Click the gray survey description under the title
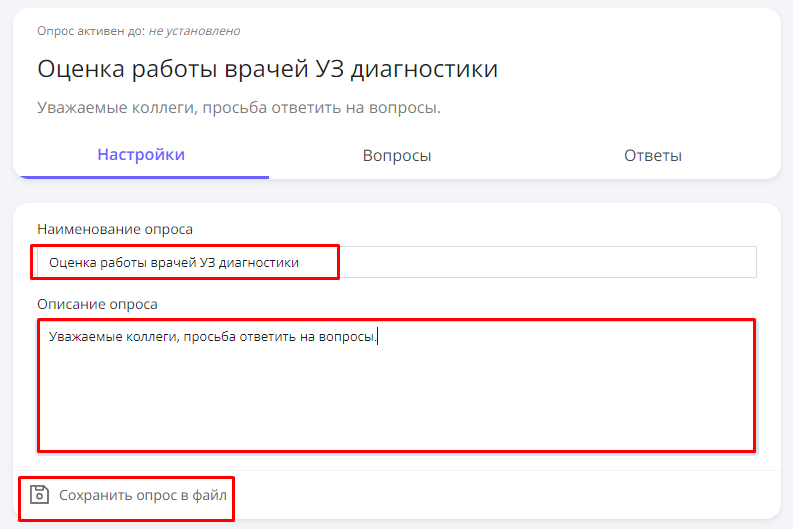This screenshot has height=529, width=793. pyautogui.click(x=239, y=107)
